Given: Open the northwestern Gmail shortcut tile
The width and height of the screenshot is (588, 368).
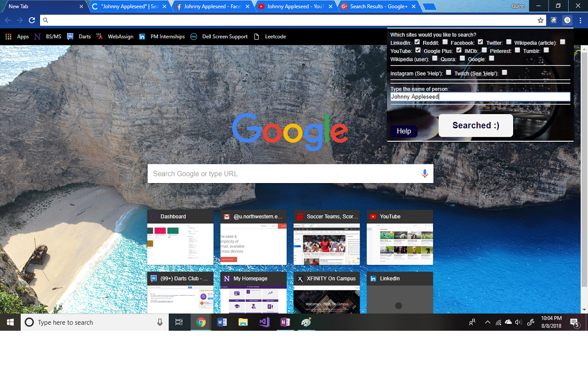Looking at the screenshot, I should click(254, 237).
